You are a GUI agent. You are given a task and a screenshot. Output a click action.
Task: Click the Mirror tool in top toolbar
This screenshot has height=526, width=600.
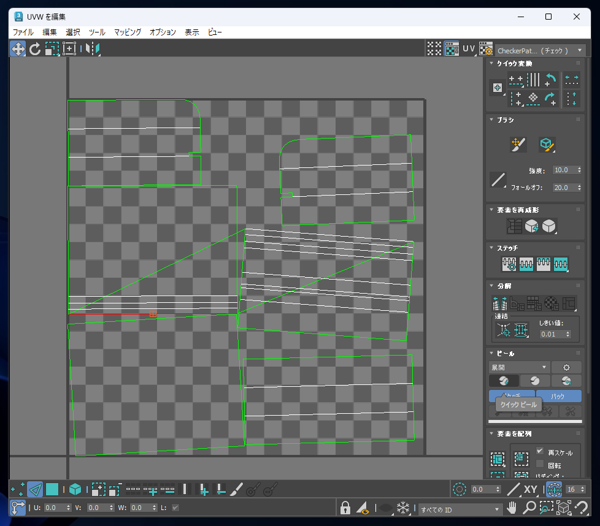pyautogui.click(x=93, y=49)
